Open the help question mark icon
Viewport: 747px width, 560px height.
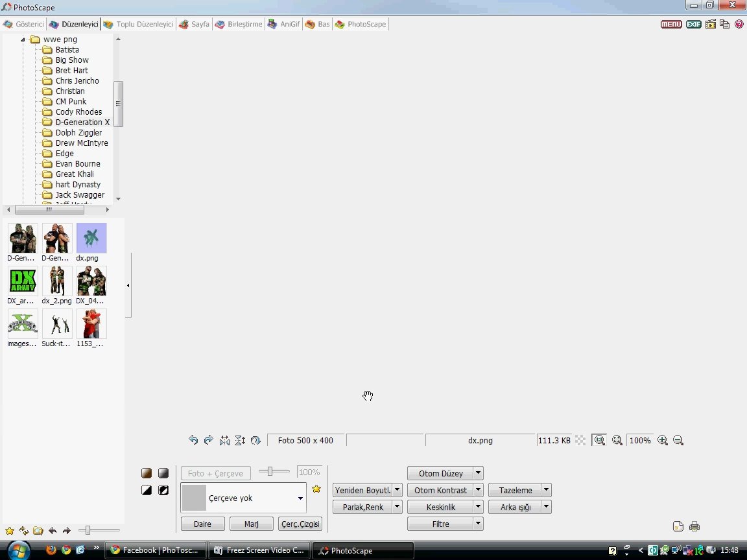(x=739, y=24)
